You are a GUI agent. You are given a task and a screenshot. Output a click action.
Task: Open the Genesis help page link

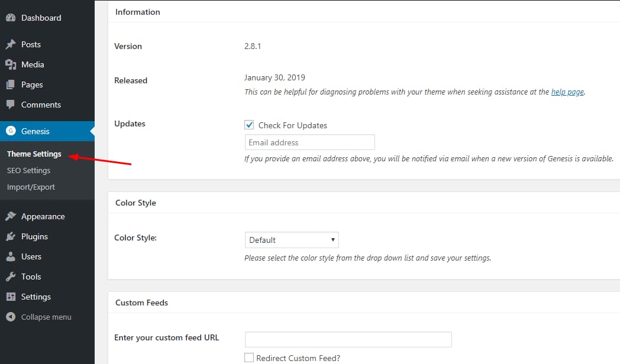coord(567,92)
